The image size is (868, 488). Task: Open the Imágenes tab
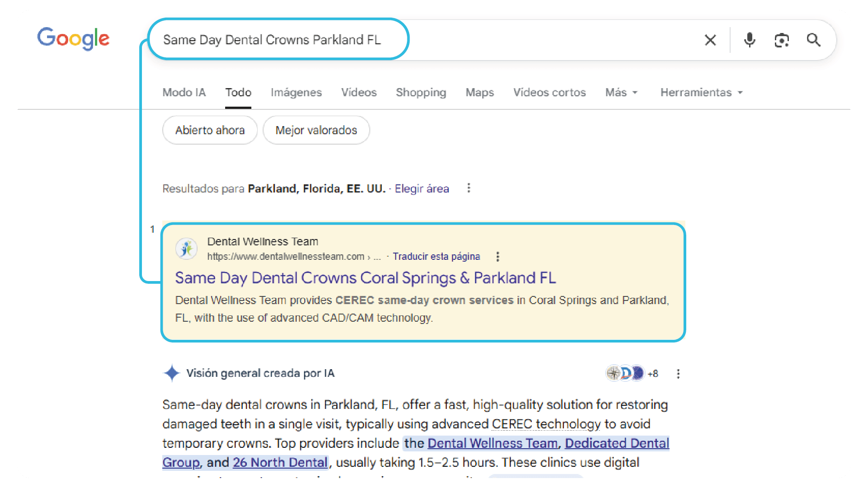296,92
